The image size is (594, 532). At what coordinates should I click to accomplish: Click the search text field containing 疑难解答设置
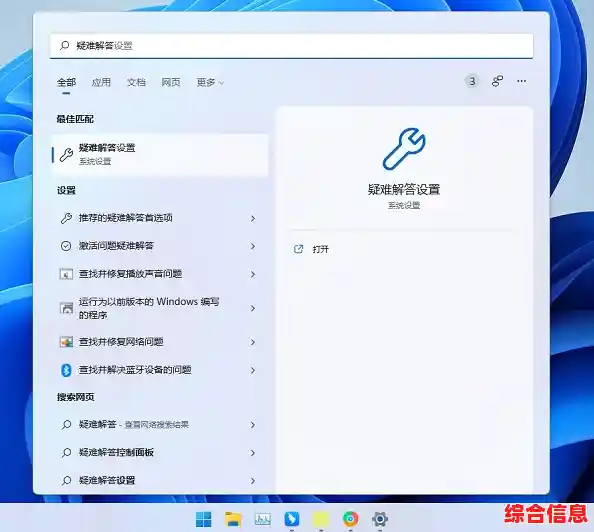point(291,46)
